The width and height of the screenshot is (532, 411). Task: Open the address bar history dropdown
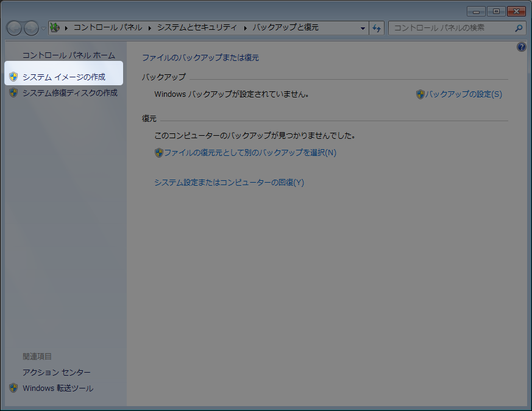tap(363, 28)
